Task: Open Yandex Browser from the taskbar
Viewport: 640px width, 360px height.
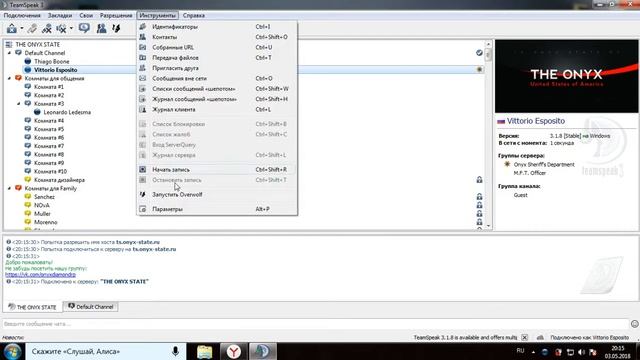Action: point(233,351)
